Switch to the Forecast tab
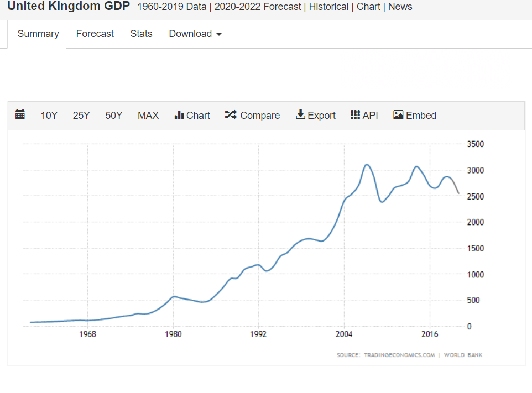 pyautogui.click(x=95, y=34)
